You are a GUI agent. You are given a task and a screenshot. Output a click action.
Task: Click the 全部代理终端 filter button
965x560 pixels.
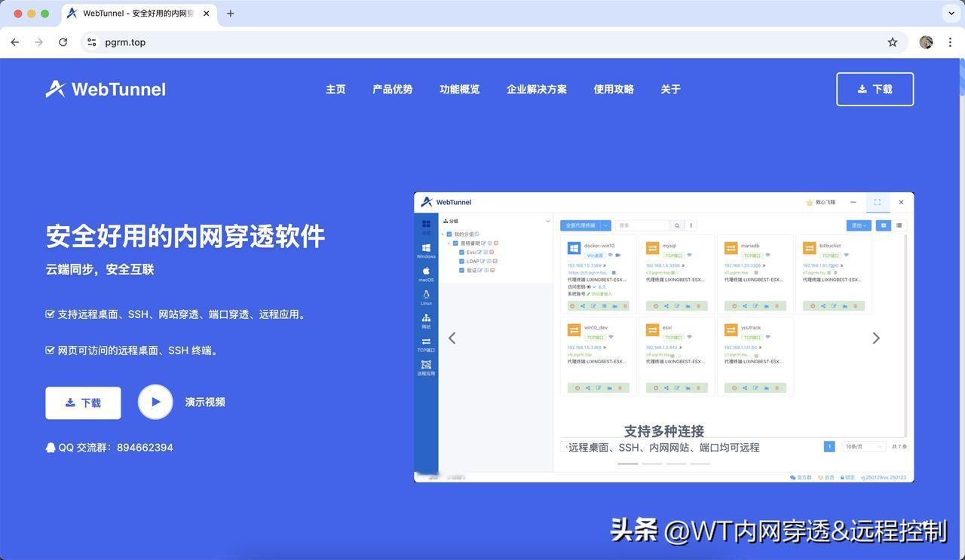click(580, 225)
